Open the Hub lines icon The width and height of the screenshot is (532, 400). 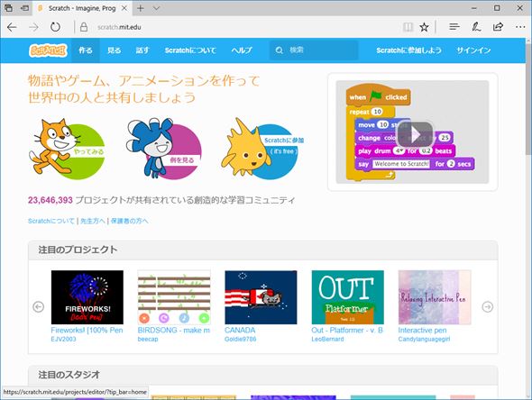[454, 27]
